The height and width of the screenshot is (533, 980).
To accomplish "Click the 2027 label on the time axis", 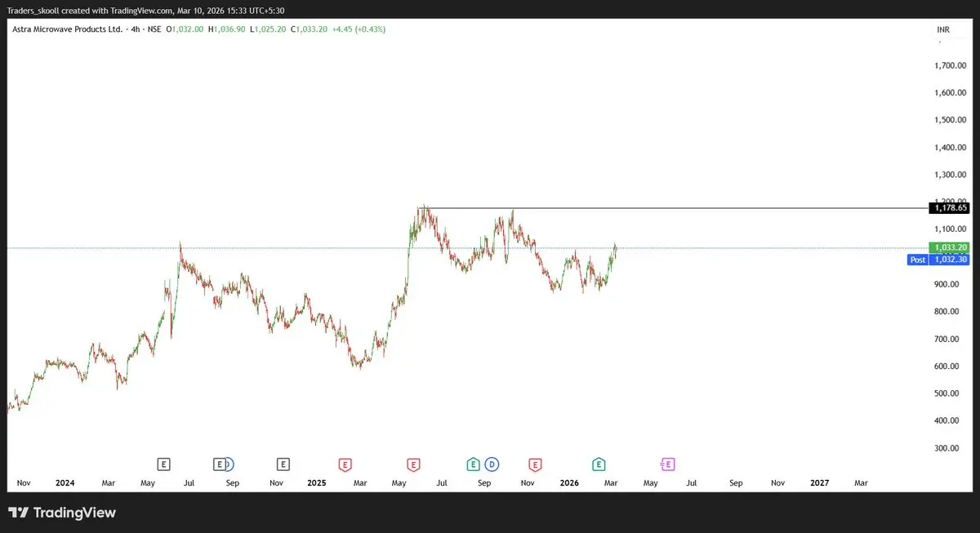I will (x=819, y=483).
